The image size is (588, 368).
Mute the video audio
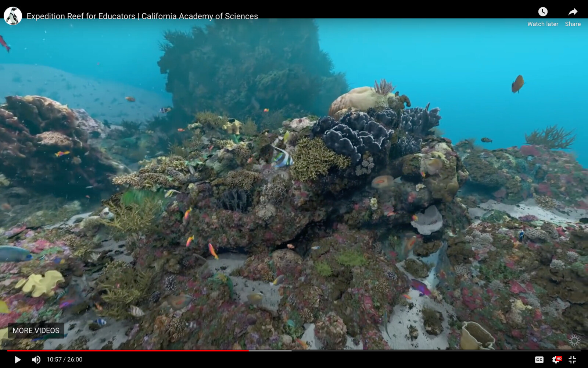36,360
